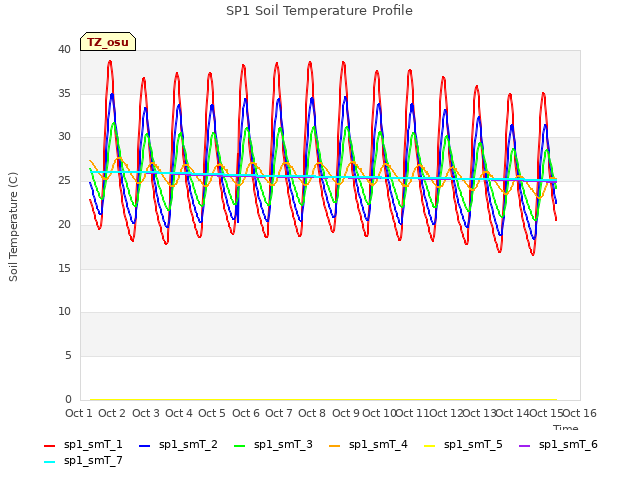The width and height of the screenshot is (640, 480).
Task: Click the Oct 5 x-axis label
Action: (x=212, y=413)
